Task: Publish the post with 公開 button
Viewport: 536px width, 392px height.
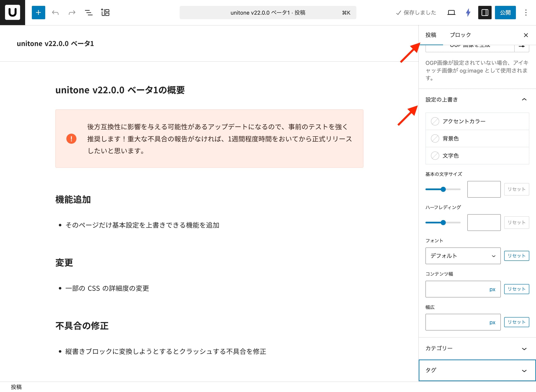Action: coord(505,13)
